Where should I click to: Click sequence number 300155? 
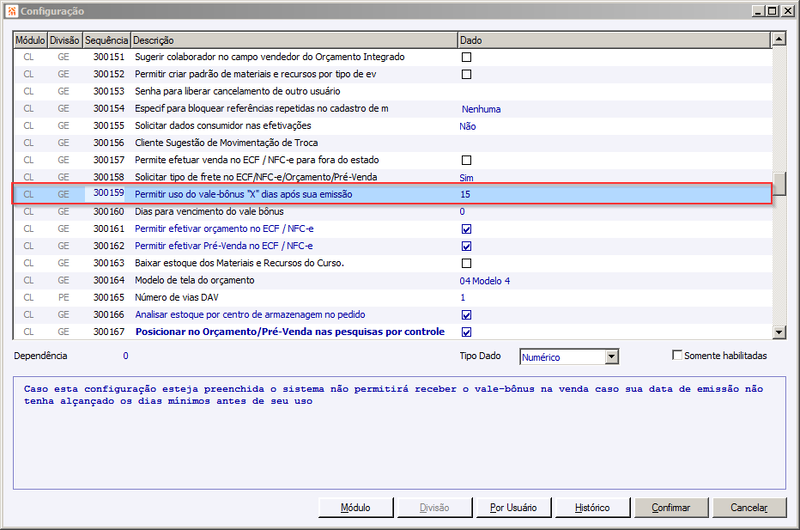click(x=109, y=126)
